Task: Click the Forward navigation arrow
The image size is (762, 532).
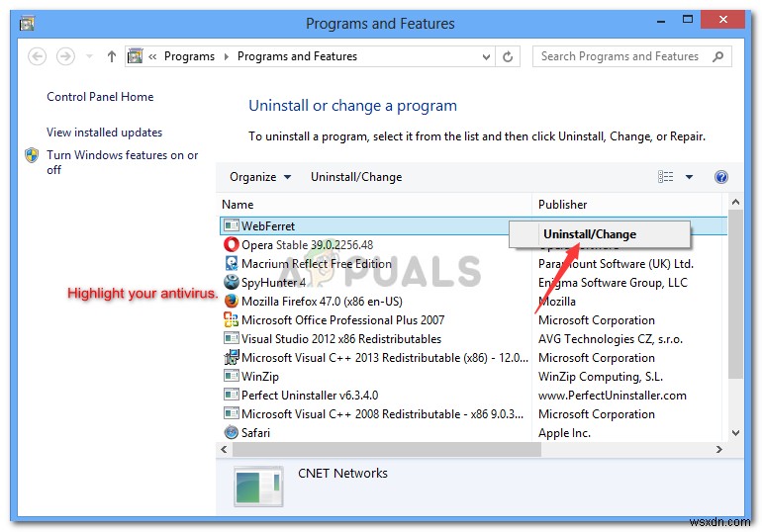Action: (65, 56)
